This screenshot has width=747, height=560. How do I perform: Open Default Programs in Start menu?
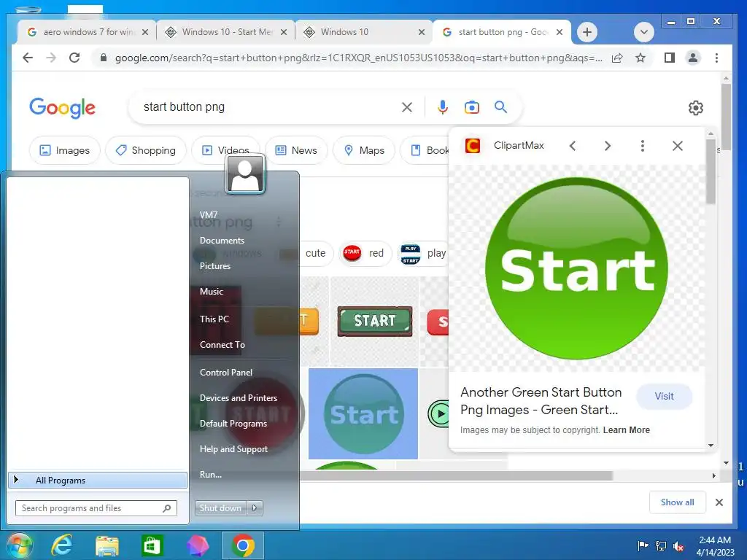click(233, 424)
